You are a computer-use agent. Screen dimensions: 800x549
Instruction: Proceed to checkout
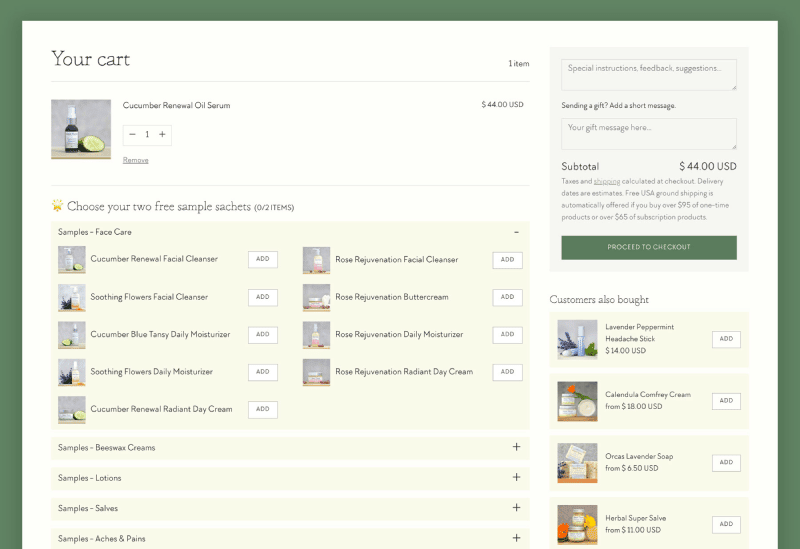648,247
